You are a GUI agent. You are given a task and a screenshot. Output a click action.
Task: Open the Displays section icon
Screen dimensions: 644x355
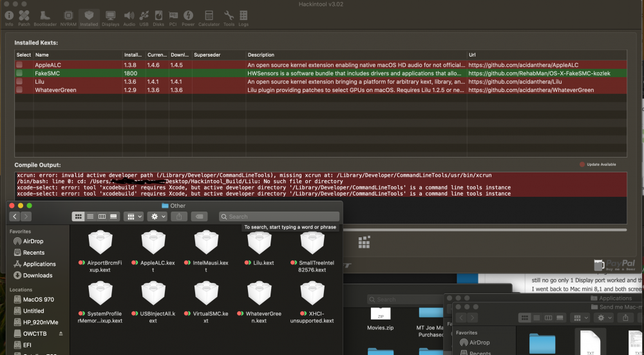pos(111,19)
